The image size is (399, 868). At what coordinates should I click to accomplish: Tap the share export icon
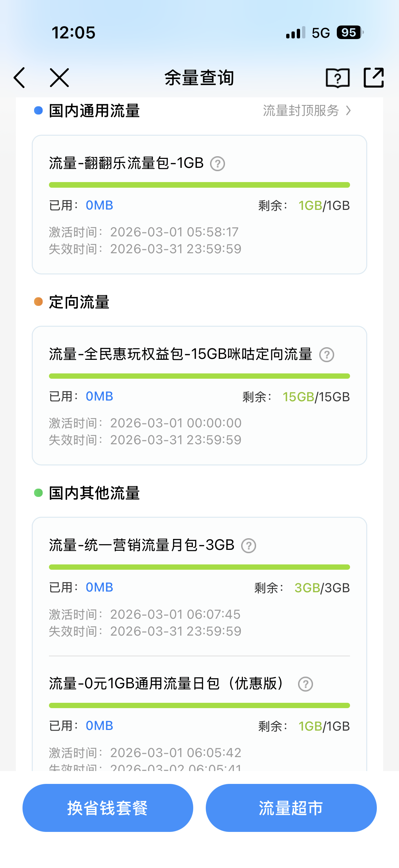tap(374, 77)
